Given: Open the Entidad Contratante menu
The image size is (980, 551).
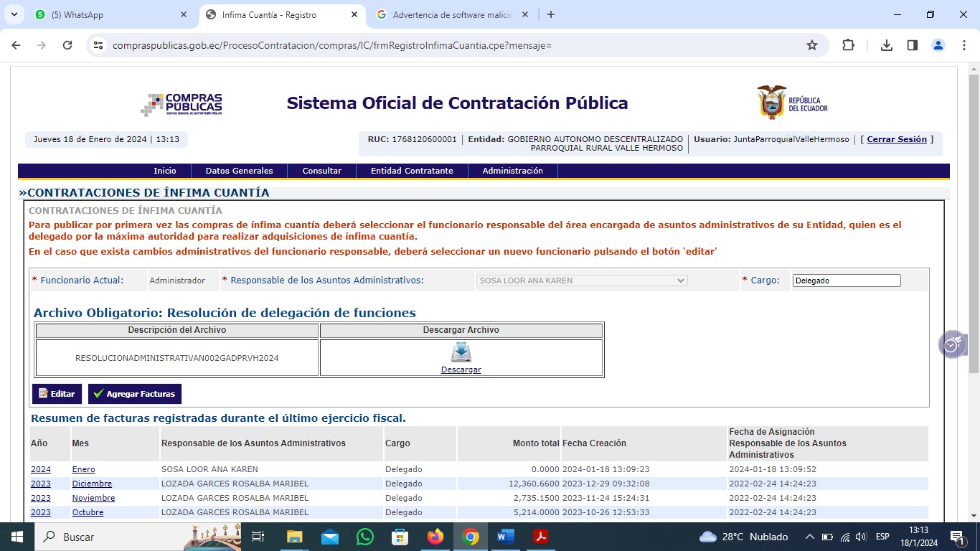Looking at the screenshot, I should tap(412, 171).
